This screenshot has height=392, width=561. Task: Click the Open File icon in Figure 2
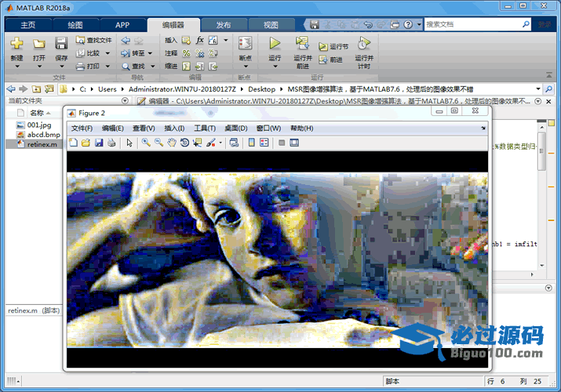pos(86,143)
